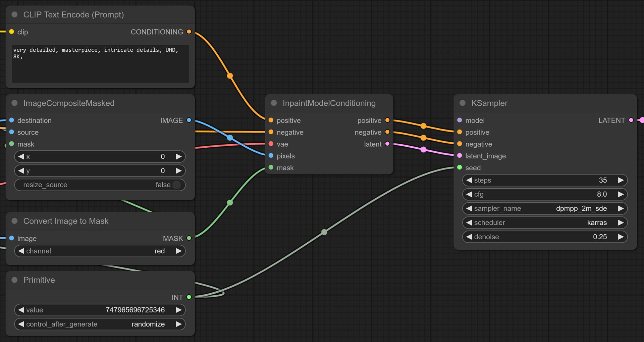
Task: Collapse the Primitive node via its dot
Action: point(14,280)
